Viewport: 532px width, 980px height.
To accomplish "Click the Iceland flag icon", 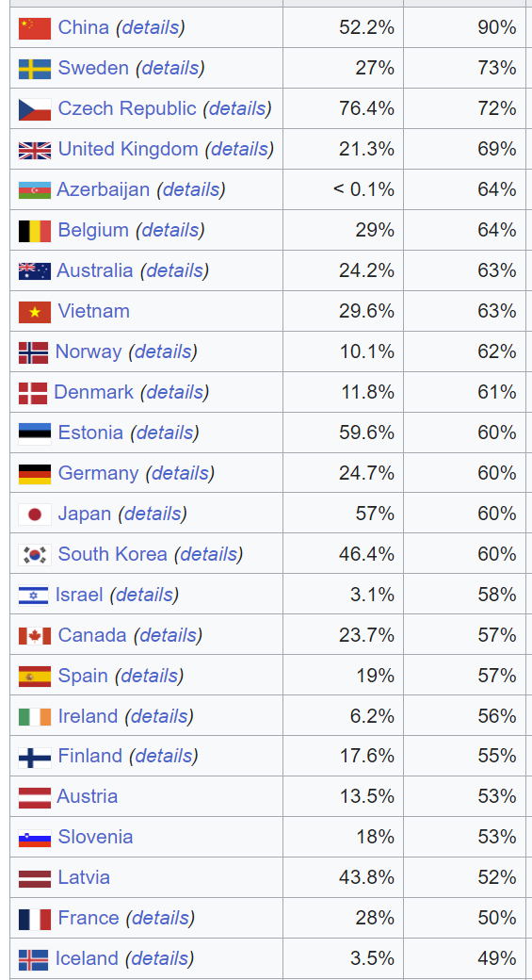I will pyautogui.click(x=33, y=960).
